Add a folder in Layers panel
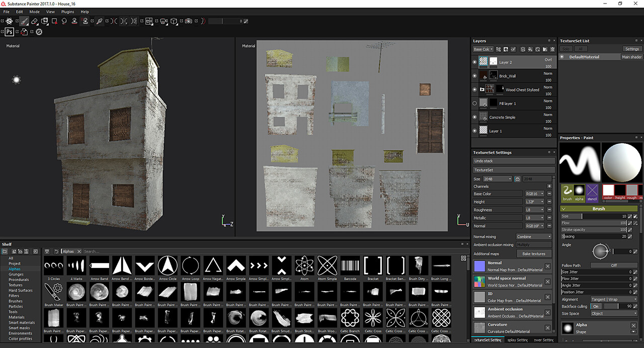Image resolution: width=644 pixels, height=348 pixels. 545,49
